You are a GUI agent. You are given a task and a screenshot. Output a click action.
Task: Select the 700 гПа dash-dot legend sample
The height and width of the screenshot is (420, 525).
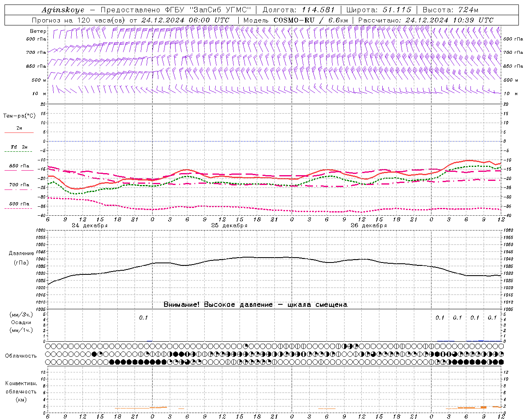pyautogui.click(x=18, y=189)
